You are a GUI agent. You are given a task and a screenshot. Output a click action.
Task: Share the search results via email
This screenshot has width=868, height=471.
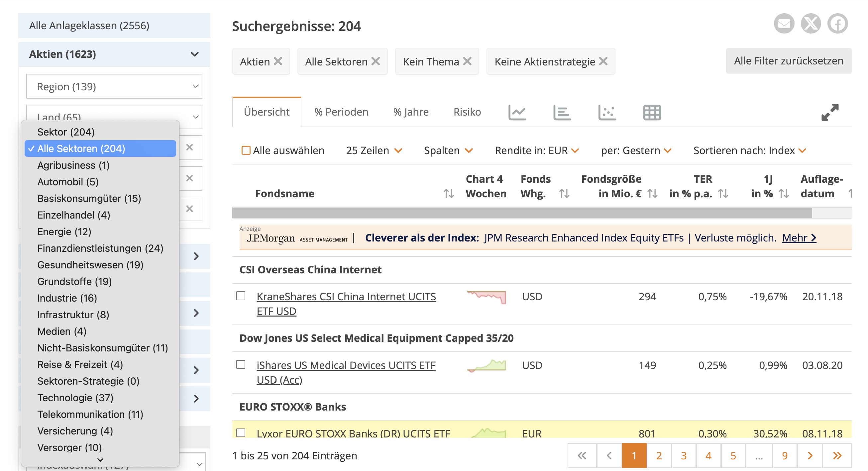pyautogui.click(x=784, y=24)
